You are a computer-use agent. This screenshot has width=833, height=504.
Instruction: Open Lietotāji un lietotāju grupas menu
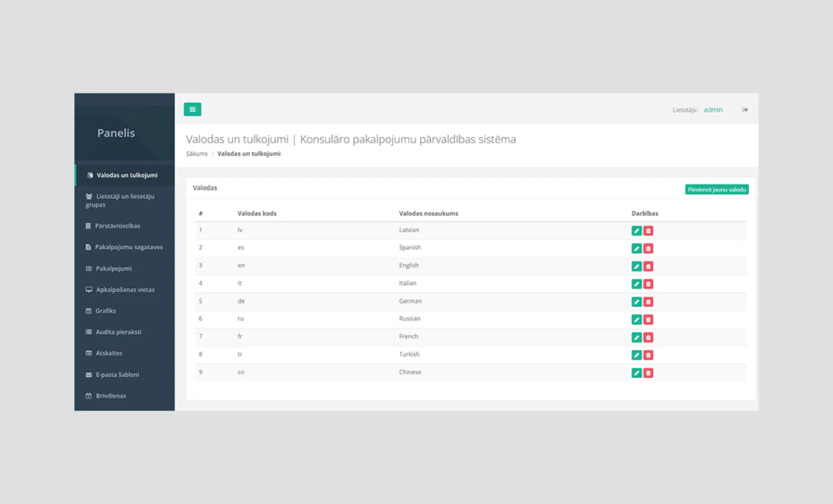[125, 200]
